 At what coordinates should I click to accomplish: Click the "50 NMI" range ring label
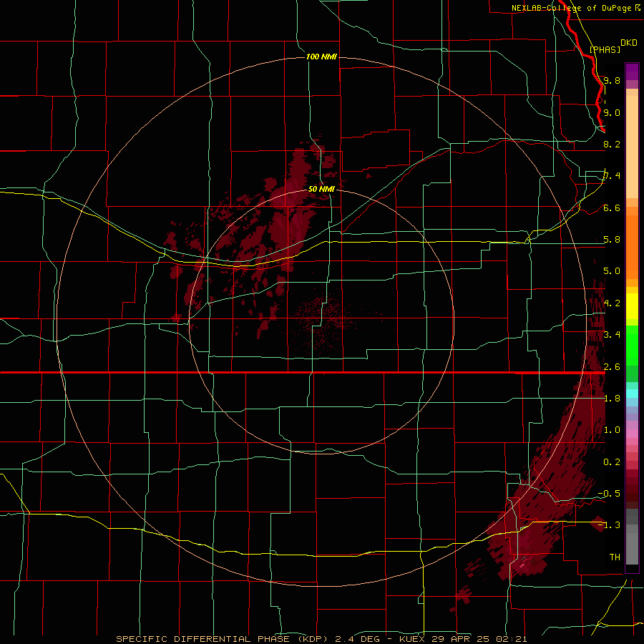[321, 189]
